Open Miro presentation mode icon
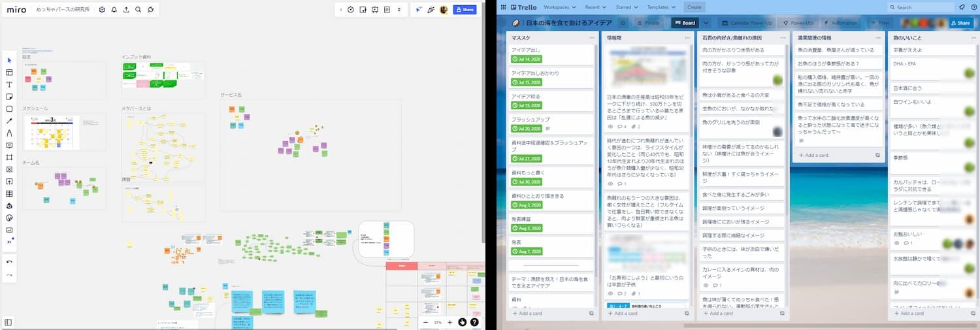This screenshot has height=330, width=980. coord(375,10)
